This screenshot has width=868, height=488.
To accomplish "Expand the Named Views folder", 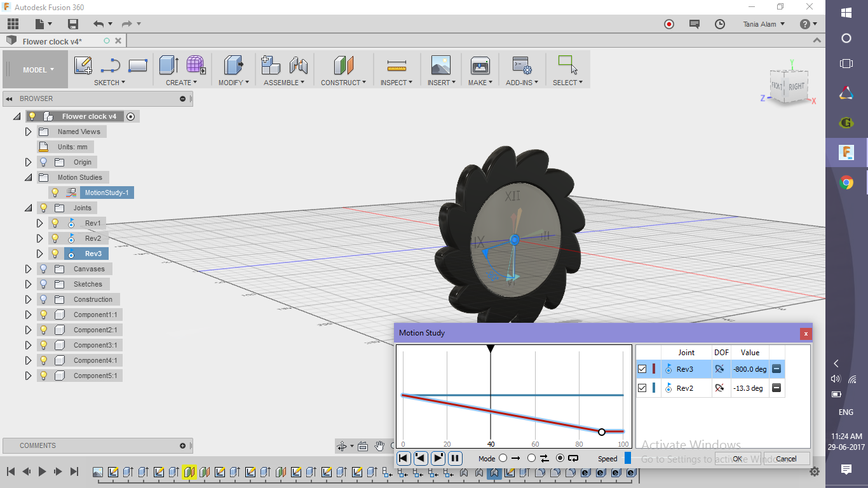I will click(x=28, y=132).
